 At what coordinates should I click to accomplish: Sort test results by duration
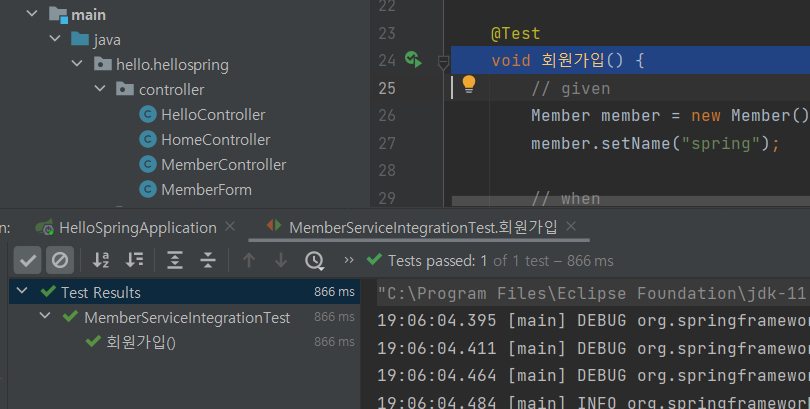tap(134, 260)
